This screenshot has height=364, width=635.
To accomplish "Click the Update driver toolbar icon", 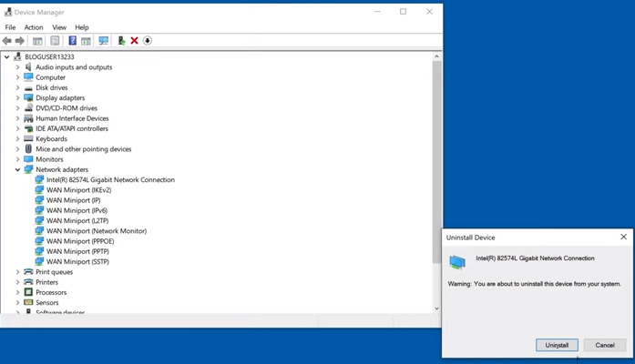I will [x=121, y=40].
